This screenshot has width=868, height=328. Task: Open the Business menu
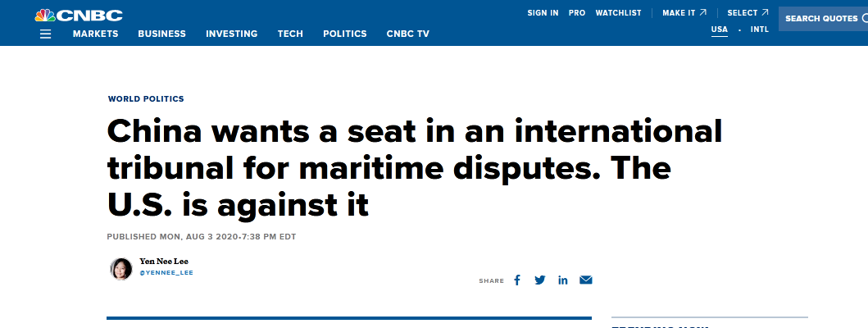click(x=161, y=34)
